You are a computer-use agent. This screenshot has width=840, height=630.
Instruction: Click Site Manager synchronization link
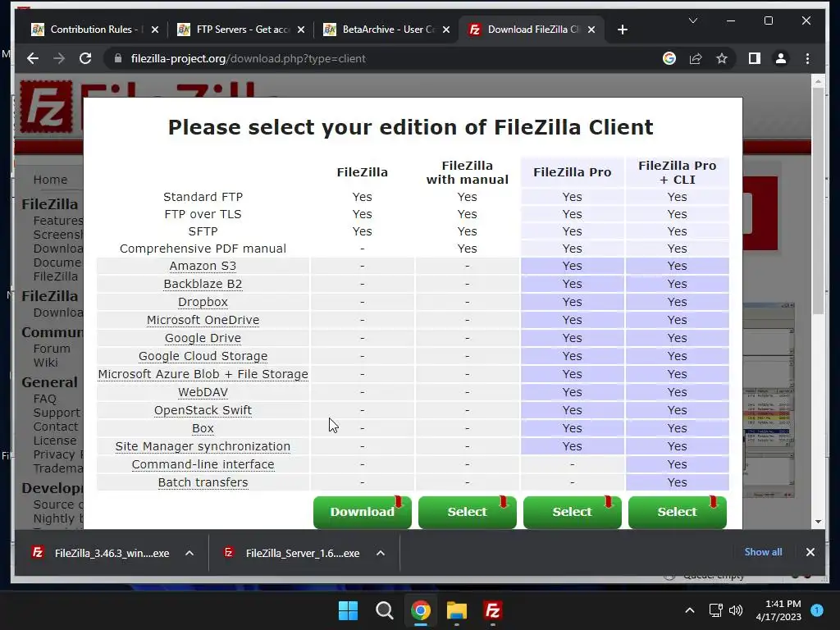pos(203,446)
